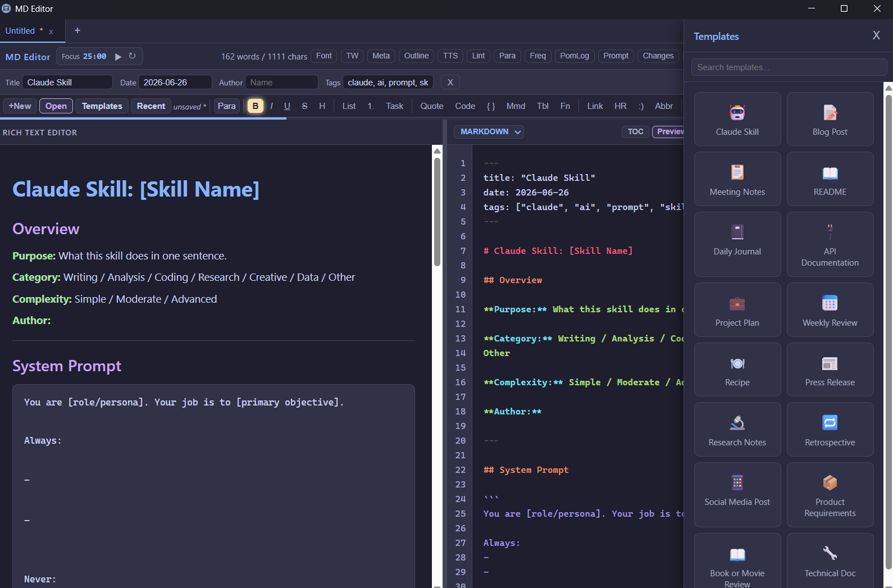Clear the tags with the X button

pos(450,83)
